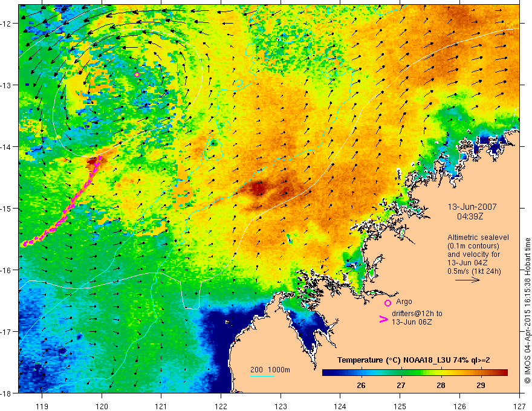Click the '13-Jun 06Z' drifter legend text
Image resolution: width=532 pixels, height=411 pixels.
(x=412, y=322)
